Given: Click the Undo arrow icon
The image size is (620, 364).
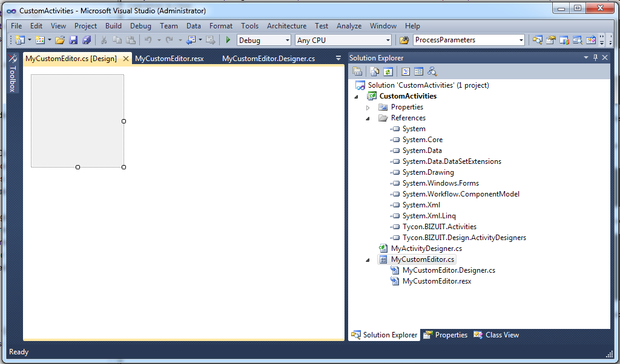Looking at the screenshot, I should 148,40.
